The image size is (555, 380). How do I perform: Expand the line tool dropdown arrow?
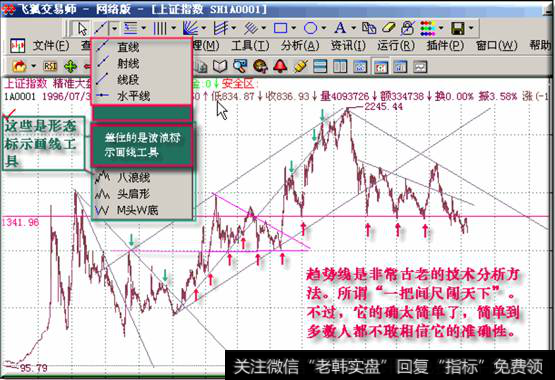click(114, 28)
